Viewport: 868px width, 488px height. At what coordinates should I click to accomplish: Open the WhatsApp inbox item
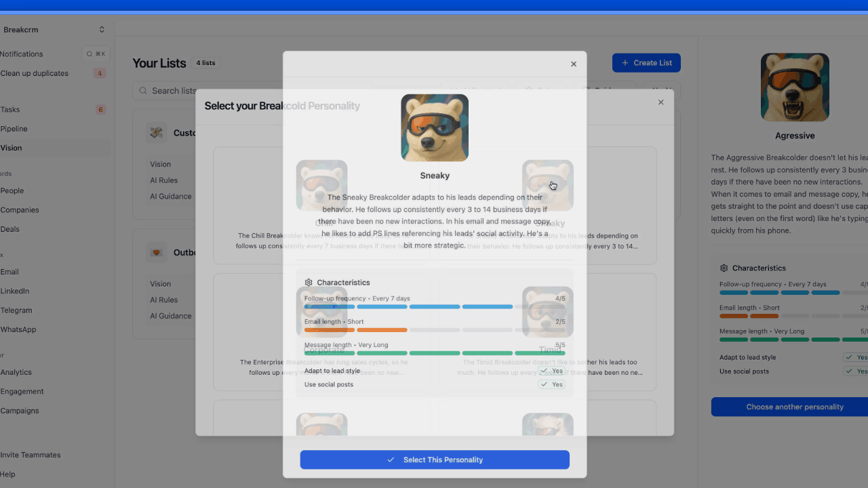point(18,329)
